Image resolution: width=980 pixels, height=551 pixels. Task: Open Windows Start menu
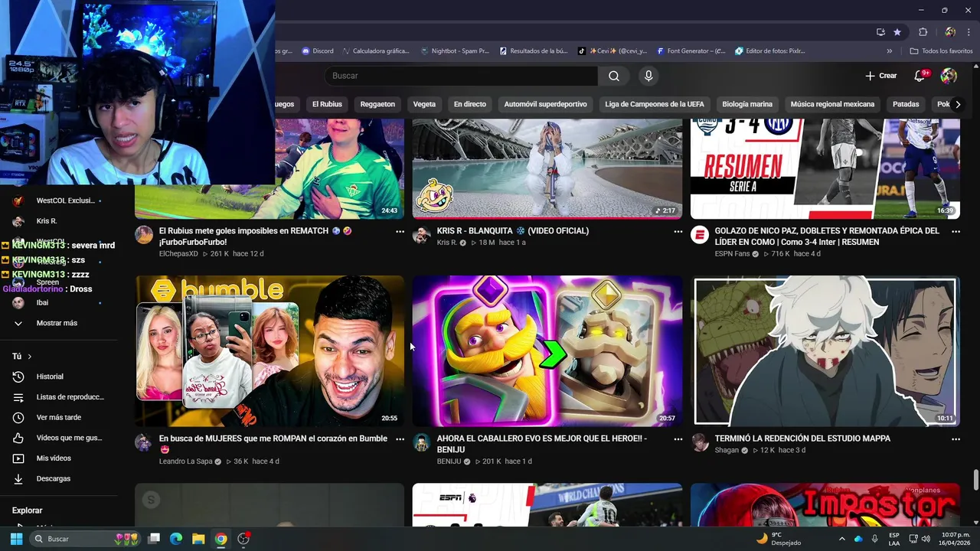[16, 539]
